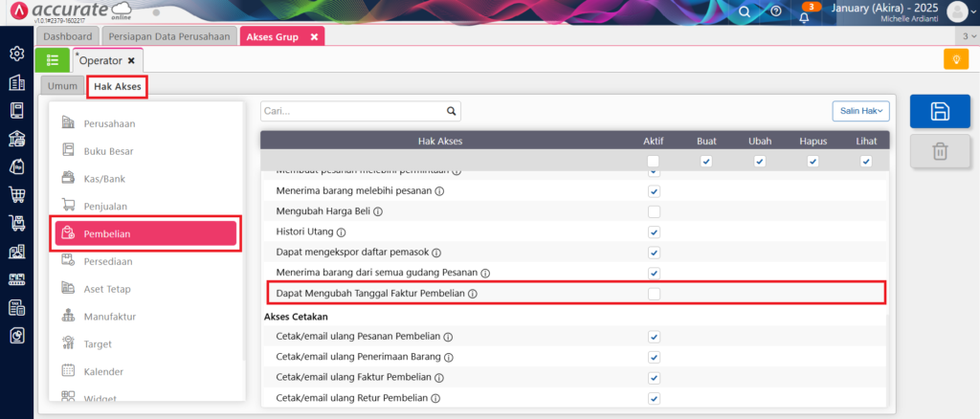Viewport: 980px width, 419px height.
Task: Enable Dapat Mengubah Tanggal Faktur Pembelian checkbox
Action: point(654,294)
